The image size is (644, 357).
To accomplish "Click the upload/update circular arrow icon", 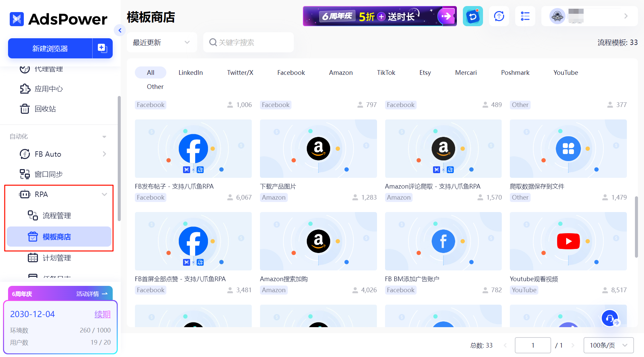I will [499, 16].
